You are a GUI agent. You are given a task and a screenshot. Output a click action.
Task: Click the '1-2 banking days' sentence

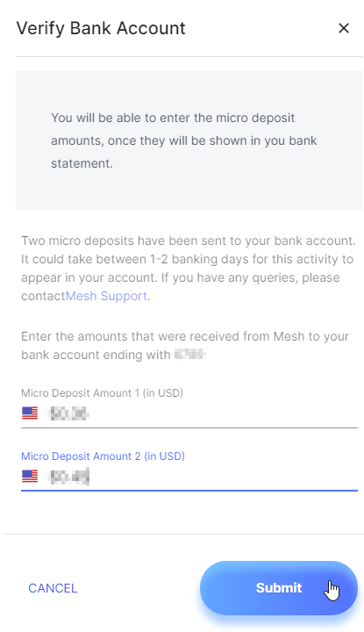[187, 268]
